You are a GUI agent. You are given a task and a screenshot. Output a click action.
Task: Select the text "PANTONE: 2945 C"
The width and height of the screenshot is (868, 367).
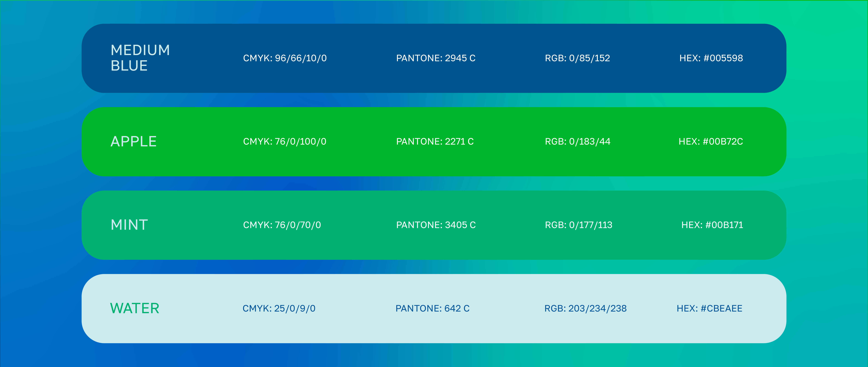pyautogui.click(x=436, y=58)
